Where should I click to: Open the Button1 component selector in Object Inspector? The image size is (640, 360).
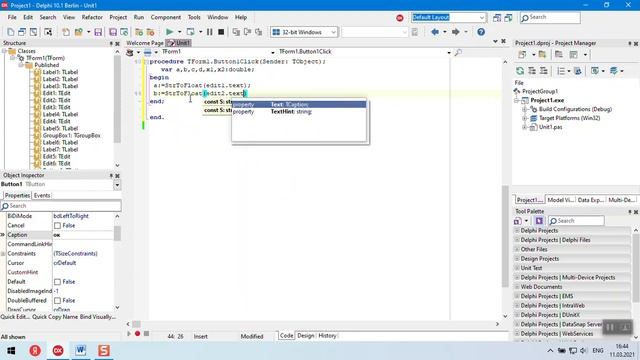coord(117,185)
